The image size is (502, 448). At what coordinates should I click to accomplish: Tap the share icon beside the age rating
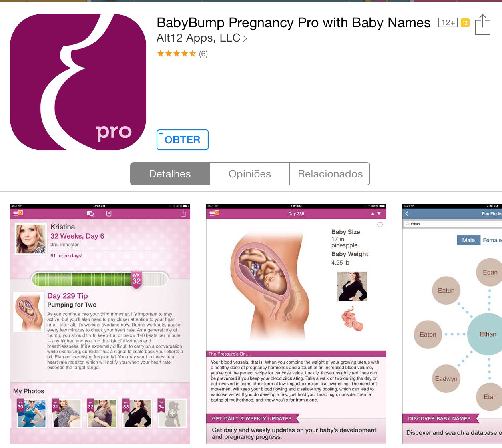482,24
